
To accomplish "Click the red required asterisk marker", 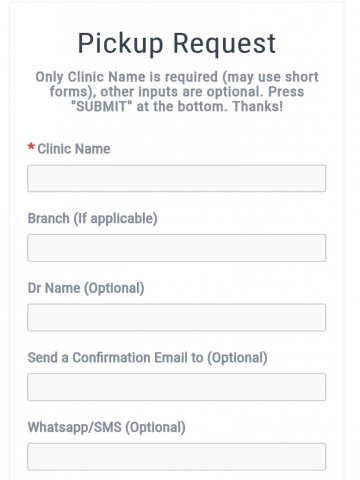I will click(x=31, y=147).
